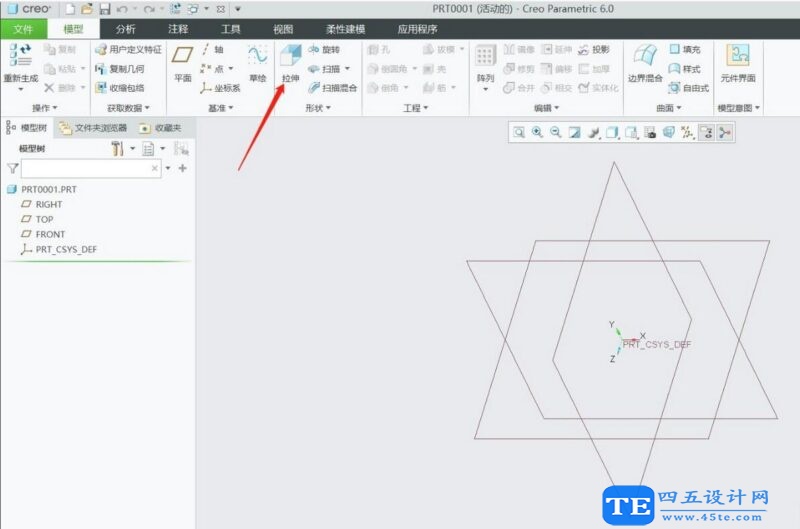Toggle datum display filters in graphics toolbar
This screenshot has height=529, width=800.
(x=687, y=132)
